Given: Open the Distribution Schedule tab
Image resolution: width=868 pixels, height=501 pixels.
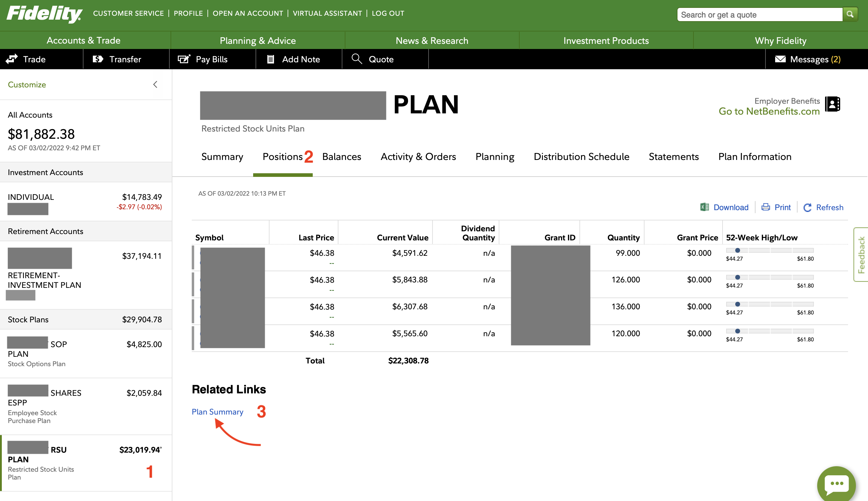Looking at the screenshot, I should click(581, 157).
